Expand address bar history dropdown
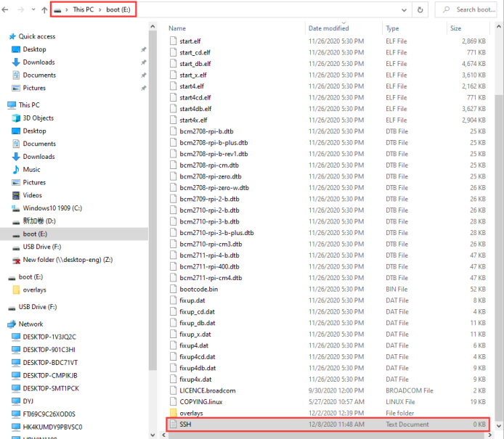This screenshot has height=439, width=504. point(404,10)
